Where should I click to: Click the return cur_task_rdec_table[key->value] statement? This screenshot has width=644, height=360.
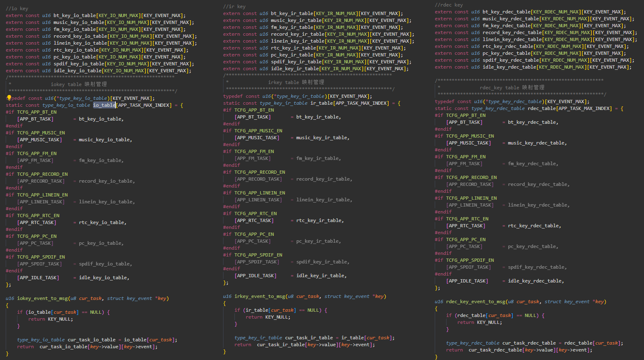[519, 350]
